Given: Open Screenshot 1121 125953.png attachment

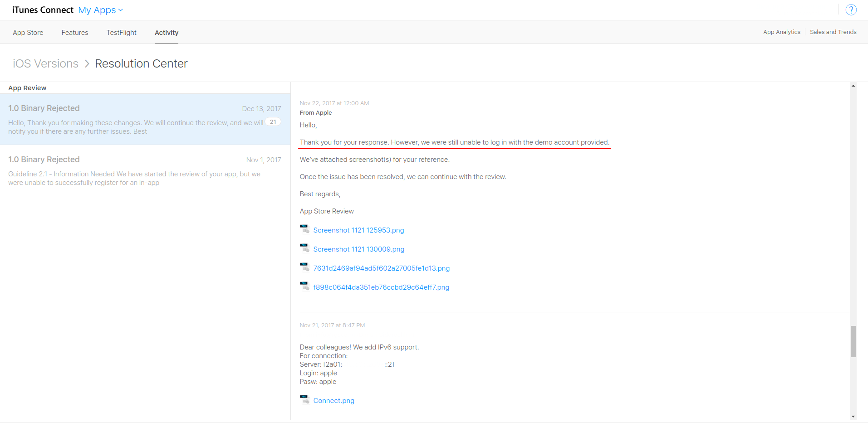Looking at the screenshot, I should (x=358, y=230).
